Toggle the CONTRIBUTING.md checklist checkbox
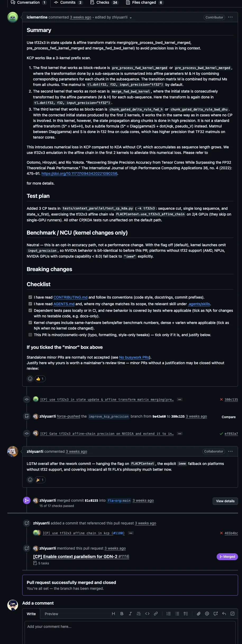 [30, 297]
